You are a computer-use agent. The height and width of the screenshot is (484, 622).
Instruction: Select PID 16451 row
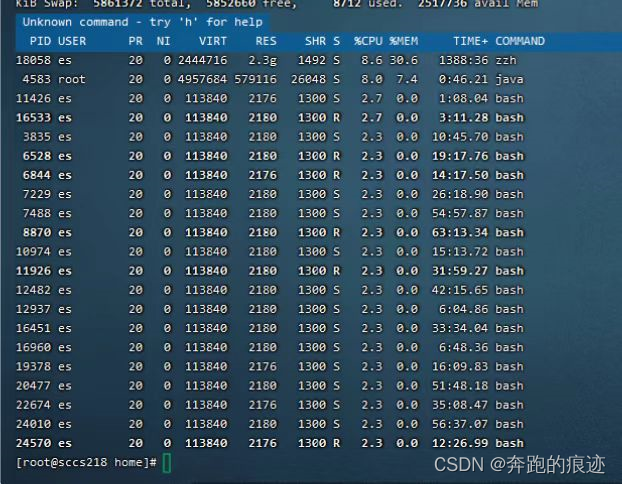[270, 328]
